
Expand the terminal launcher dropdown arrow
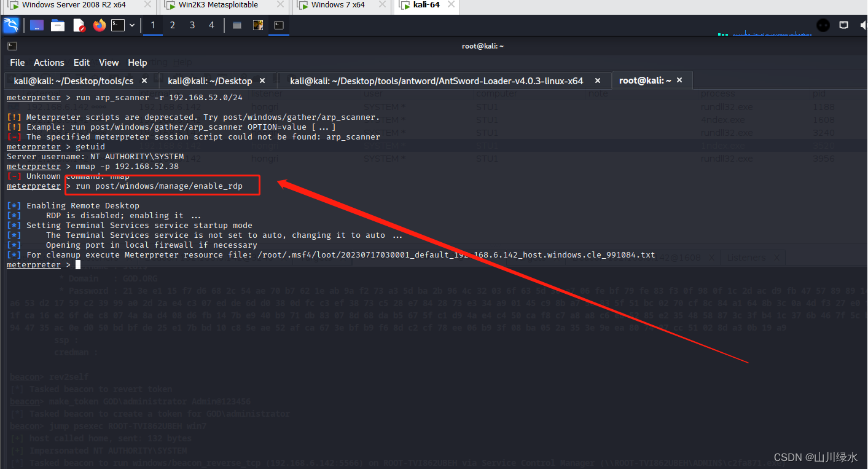[132, 26]
